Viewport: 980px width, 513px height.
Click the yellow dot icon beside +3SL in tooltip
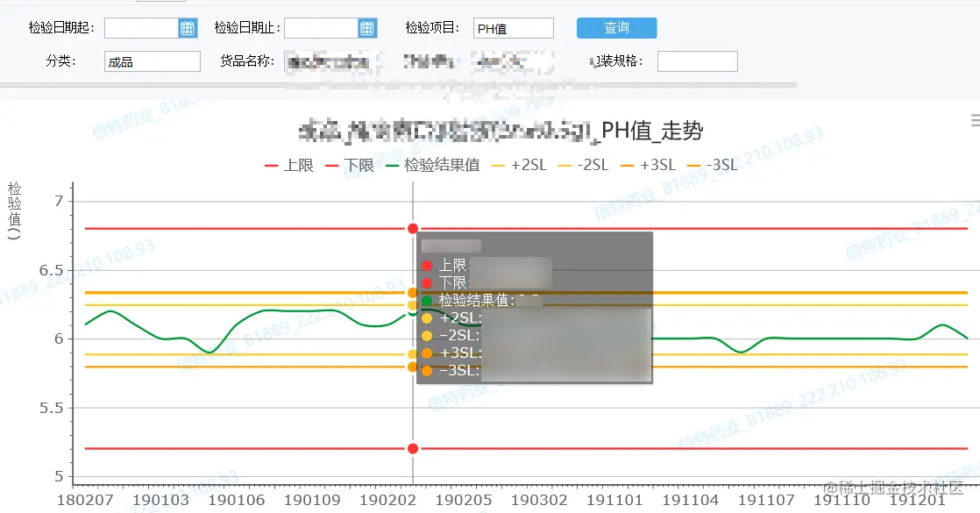[x=427, y=353]
